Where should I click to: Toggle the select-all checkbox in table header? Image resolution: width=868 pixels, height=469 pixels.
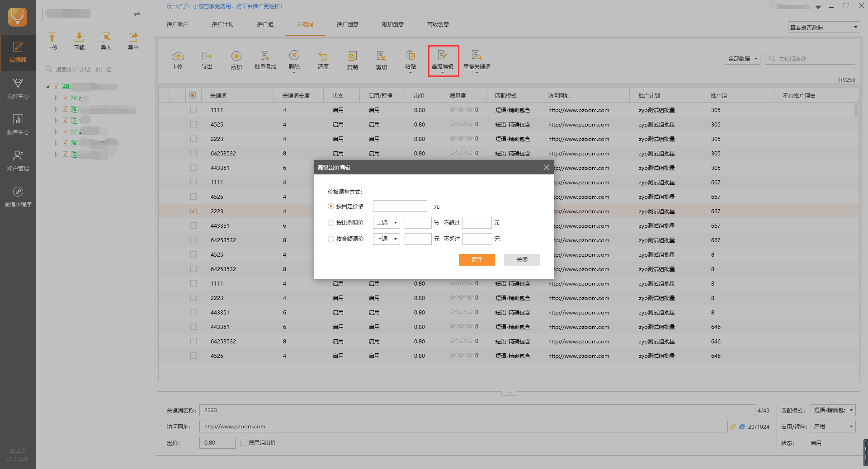point(193,95)
